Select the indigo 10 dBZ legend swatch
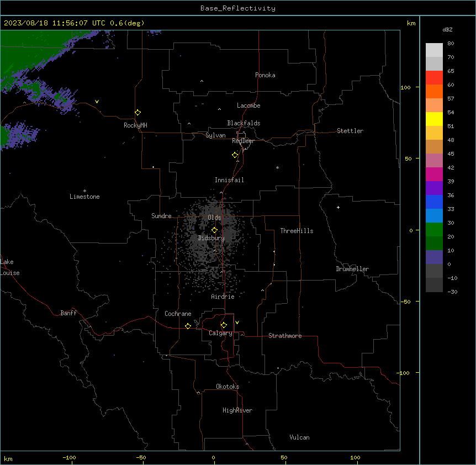Viewport: 476px width, 465px height. 434,257
